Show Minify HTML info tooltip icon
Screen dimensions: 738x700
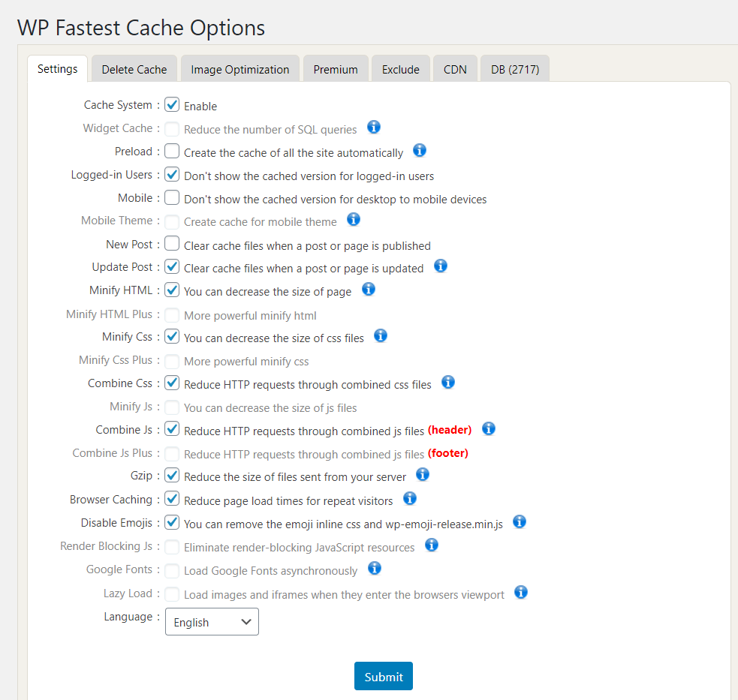tap(369, 290)
